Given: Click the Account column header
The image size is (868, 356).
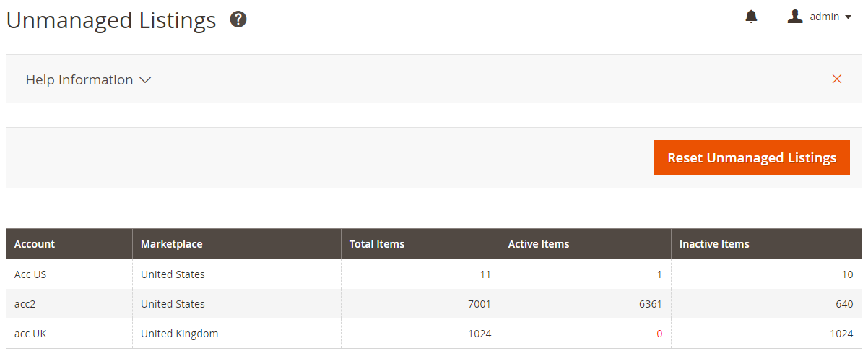Looking at the screenshot, I should click(x=35, y=244).
